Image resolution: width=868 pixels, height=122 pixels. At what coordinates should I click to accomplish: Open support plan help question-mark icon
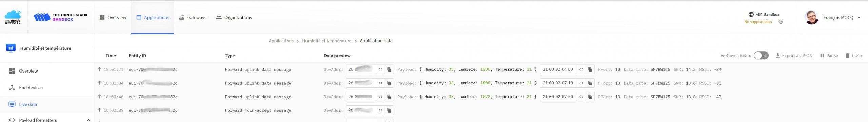tap(781, 22)
